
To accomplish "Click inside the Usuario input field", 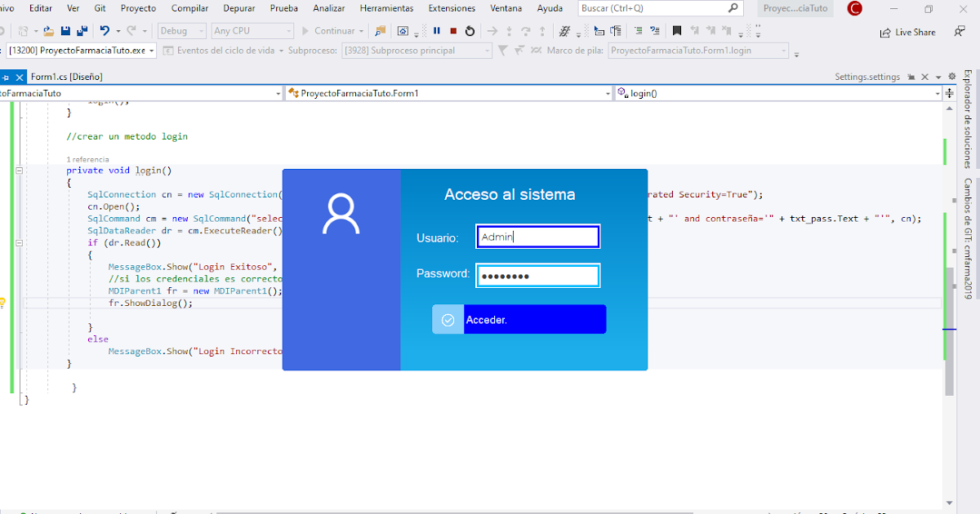I will (x=537, y=237).
